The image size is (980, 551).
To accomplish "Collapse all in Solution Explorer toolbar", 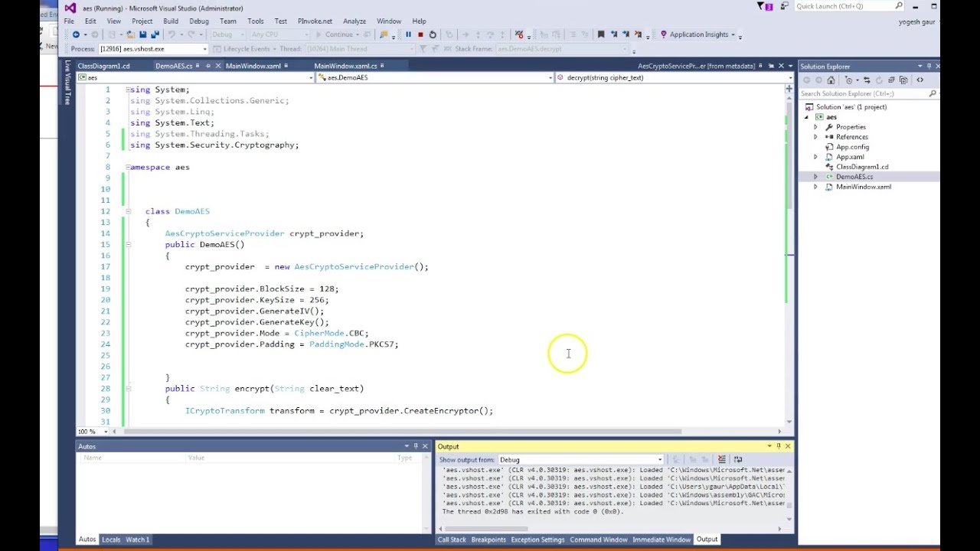I will 891,80.
